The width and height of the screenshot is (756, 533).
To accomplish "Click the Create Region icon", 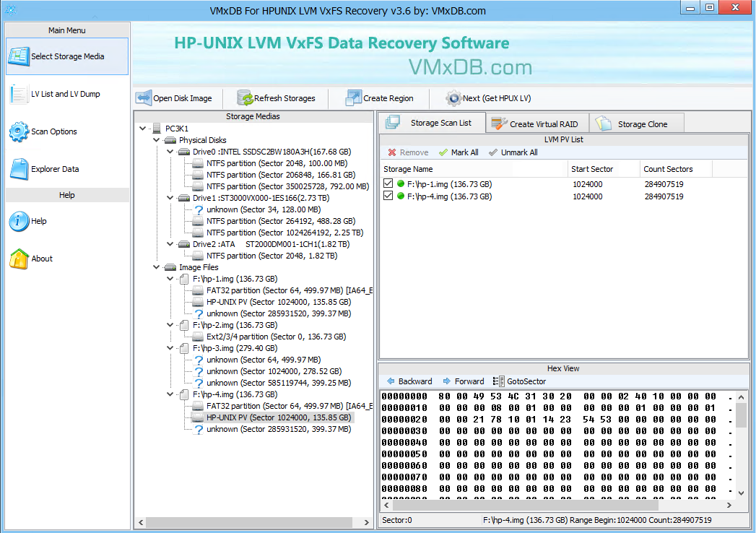I will (x=353, y=98).
